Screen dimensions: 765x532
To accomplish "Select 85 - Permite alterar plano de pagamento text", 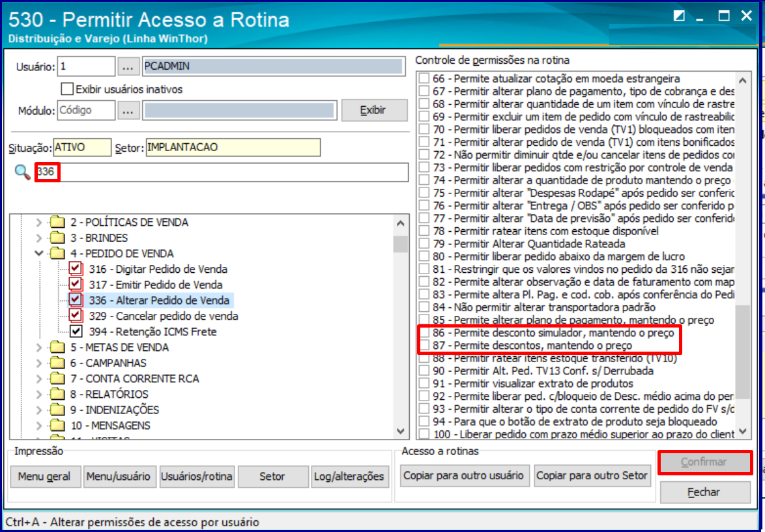I will pyautogui.click(x=573, y=320).
